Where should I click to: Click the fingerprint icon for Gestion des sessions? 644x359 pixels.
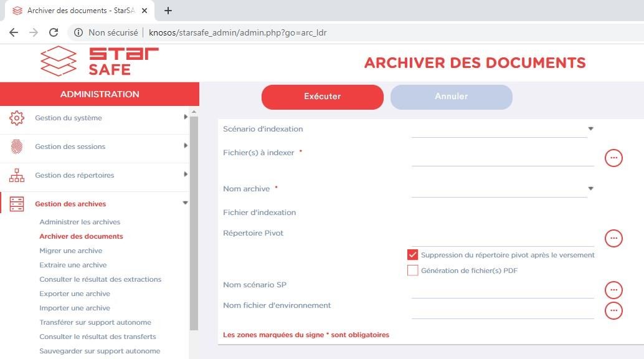[x=17, y=146]
